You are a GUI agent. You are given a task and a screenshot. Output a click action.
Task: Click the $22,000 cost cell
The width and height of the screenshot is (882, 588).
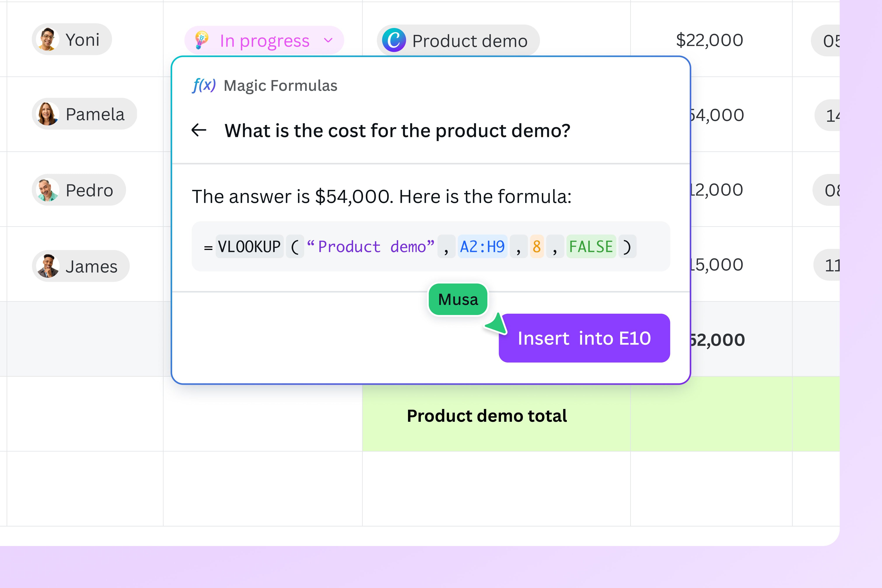(x=709, y=40)
